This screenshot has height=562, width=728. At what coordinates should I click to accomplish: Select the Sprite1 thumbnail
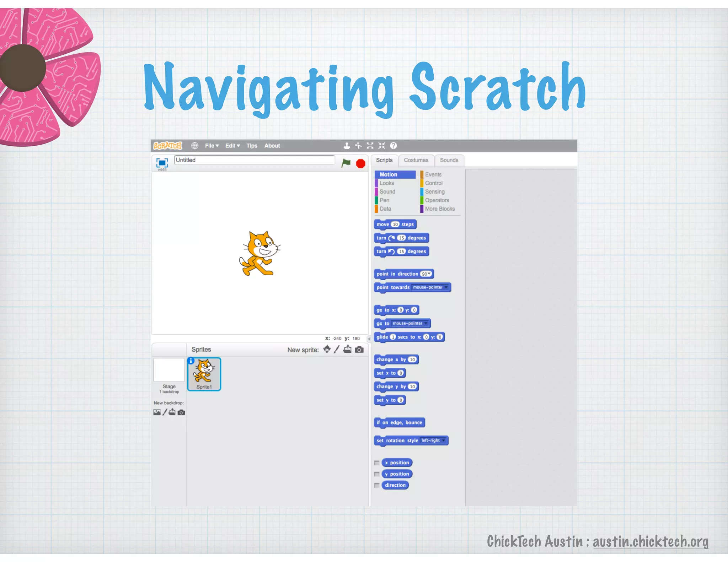(204, 374)
